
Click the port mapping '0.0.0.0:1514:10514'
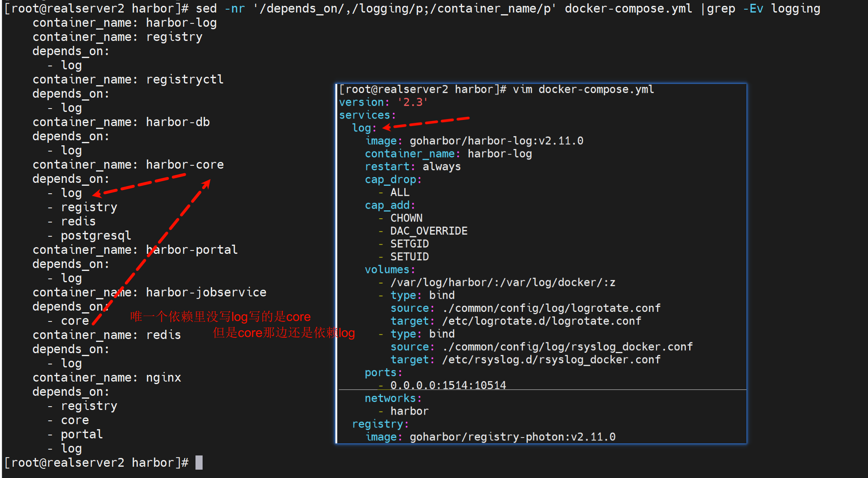[448, 385]
